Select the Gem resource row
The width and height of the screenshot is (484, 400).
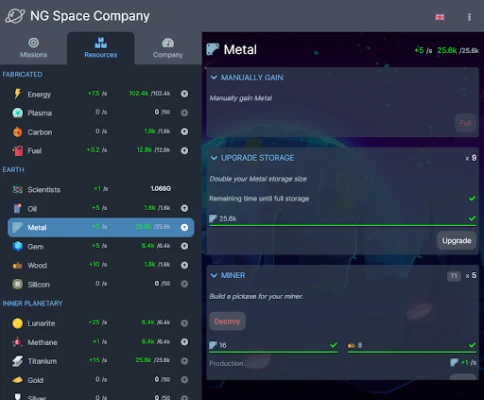tap(101, 246)
